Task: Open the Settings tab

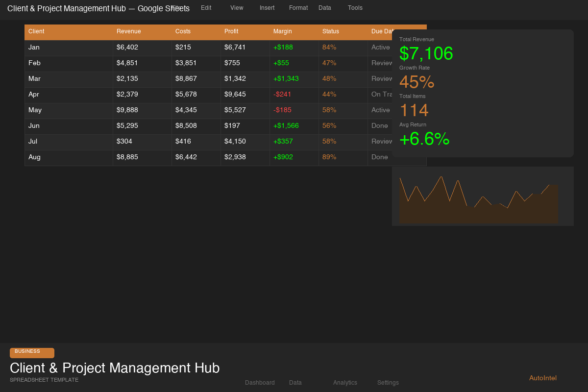Action: [x=388, y=383]
